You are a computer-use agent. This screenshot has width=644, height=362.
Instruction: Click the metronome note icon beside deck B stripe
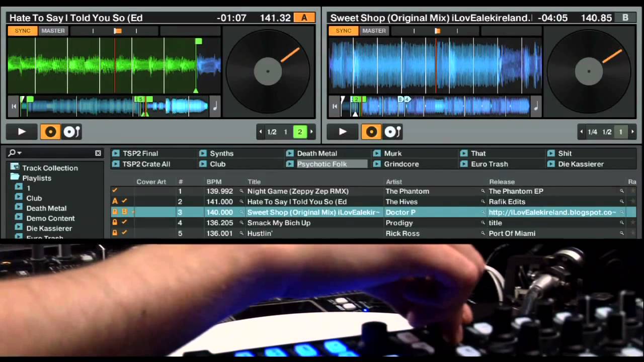point(535,107)
